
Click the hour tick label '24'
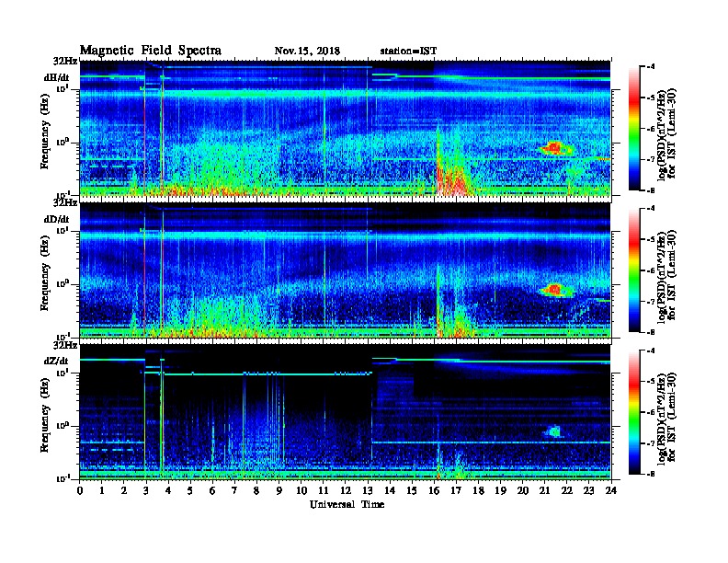611,490
